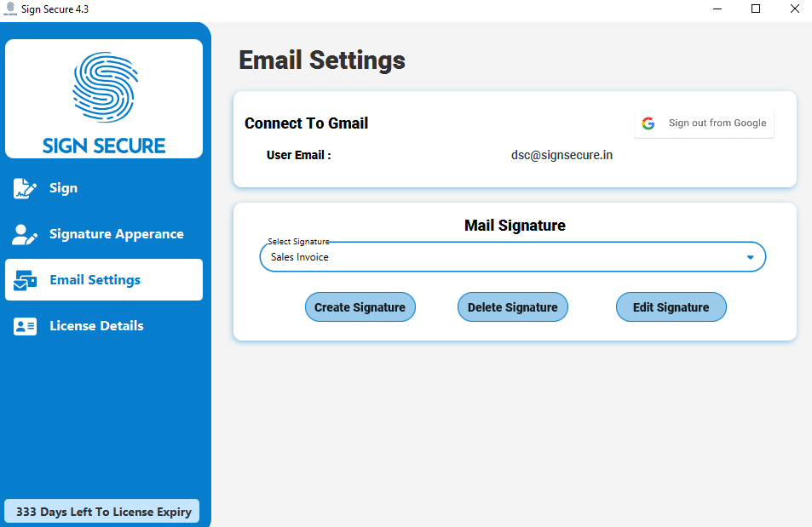Click the Sign Secure title bar app icon
The height and width of the screenshot is (527, 812).
(x=10, y=9)
